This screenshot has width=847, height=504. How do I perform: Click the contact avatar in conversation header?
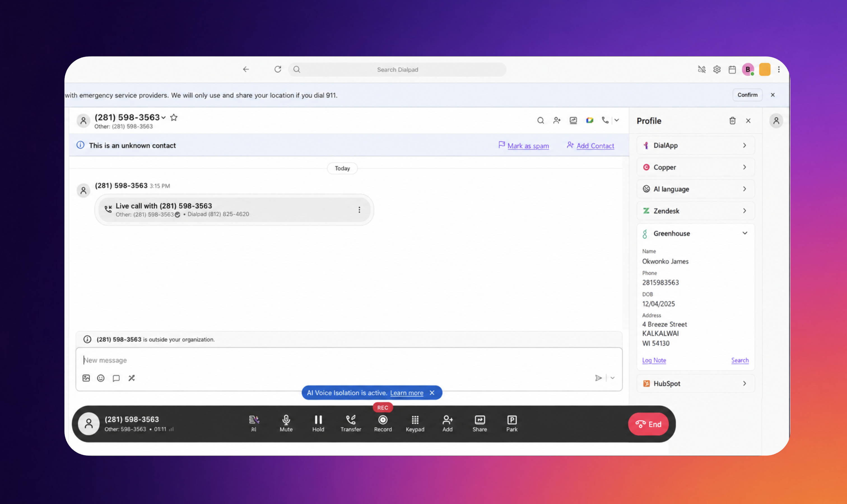pos(83,121)
